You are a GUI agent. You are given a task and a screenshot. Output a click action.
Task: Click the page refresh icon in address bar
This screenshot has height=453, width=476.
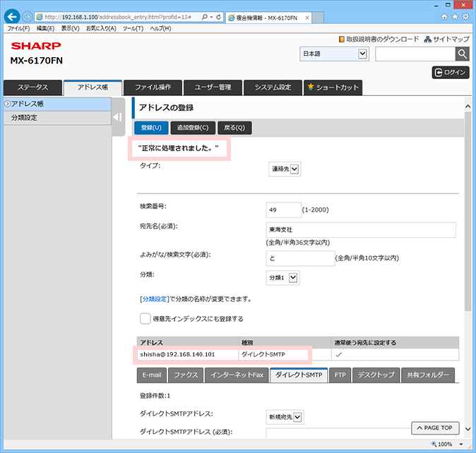pos(218,17)
